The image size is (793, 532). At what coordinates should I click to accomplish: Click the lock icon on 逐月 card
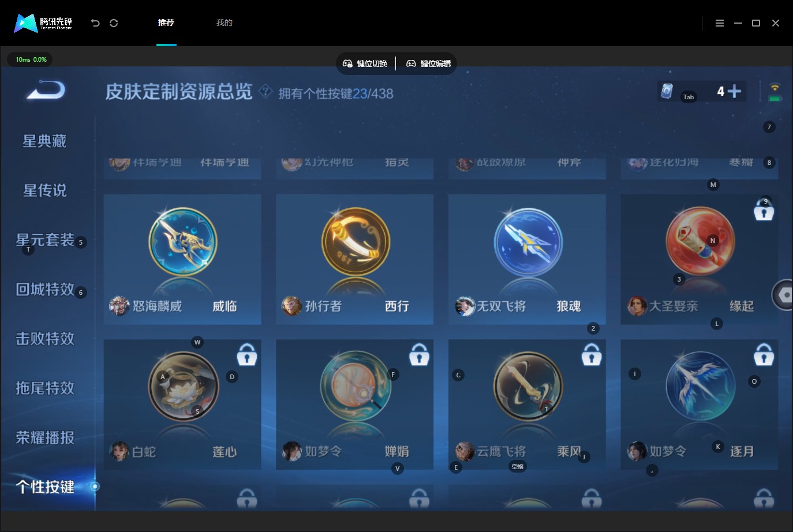pyautogui.click(x=764, y=355)
